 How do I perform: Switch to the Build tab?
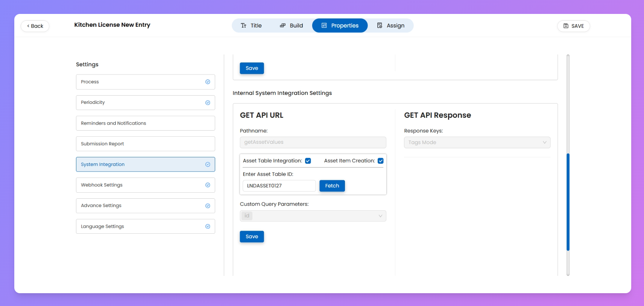[292, 26]
